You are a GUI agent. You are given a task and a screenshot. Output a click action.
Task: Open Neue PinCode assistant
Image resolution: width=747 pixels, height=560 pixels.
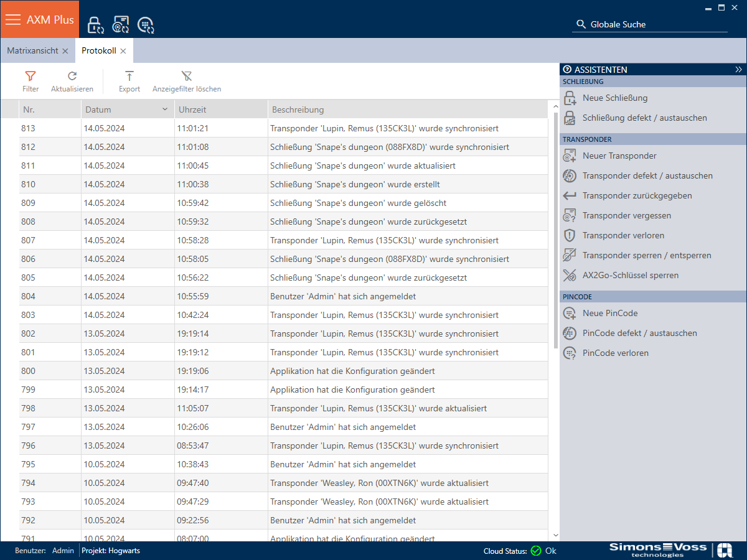(609, 313)
